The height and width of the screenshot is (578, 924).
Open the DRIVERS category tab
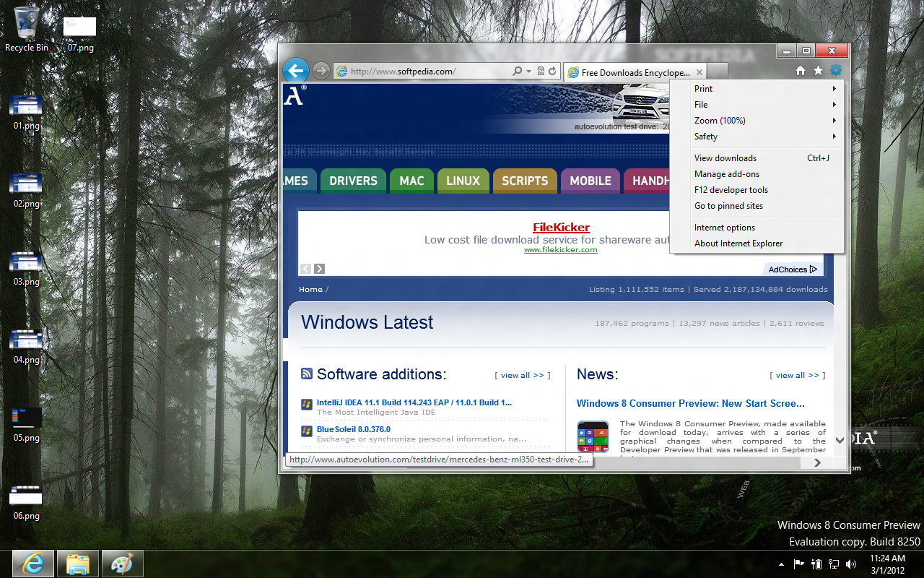[353, 181]
